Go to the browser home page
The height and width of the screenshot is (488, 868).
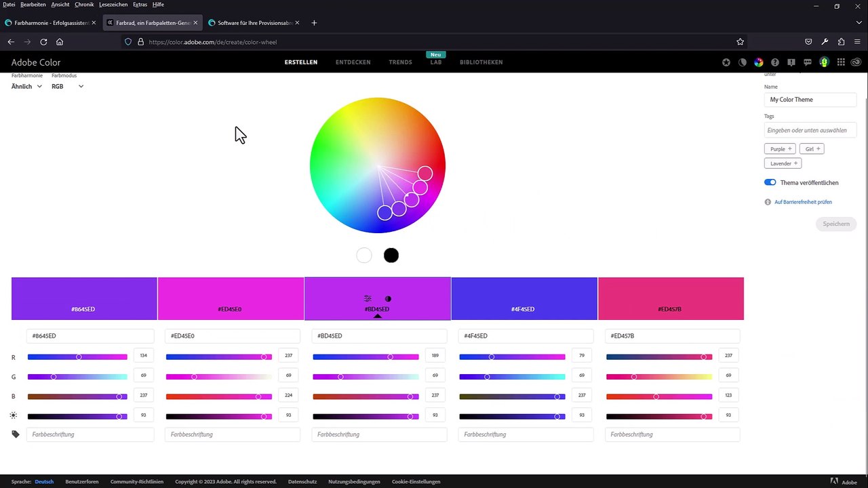click(x=60, y=41)
